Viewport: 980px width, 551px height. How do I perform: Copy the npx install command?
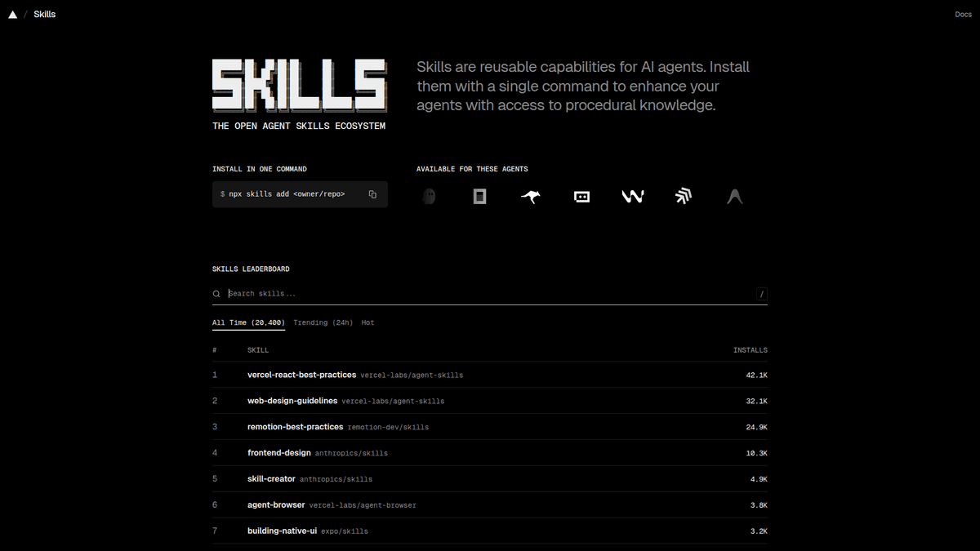point(372,193)
